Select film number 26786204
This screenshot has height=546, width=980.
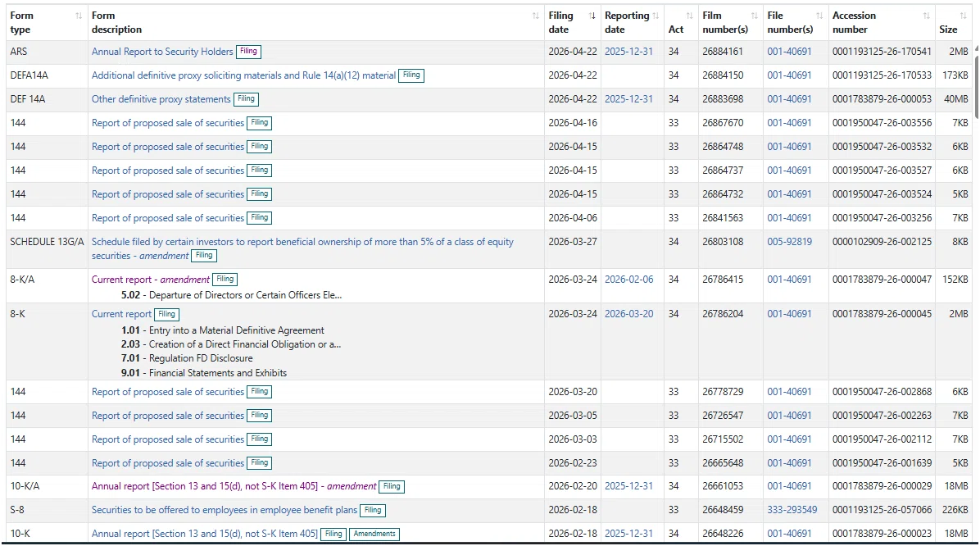[723, 314]
